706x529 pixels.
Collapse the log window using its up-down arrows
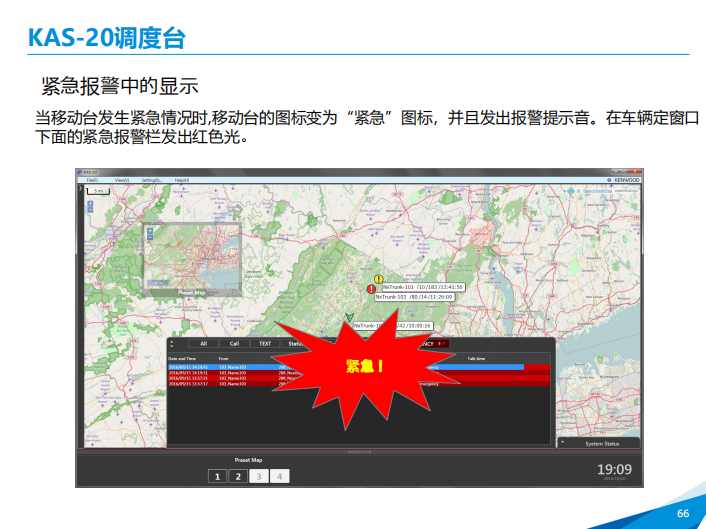pos(171,343)
